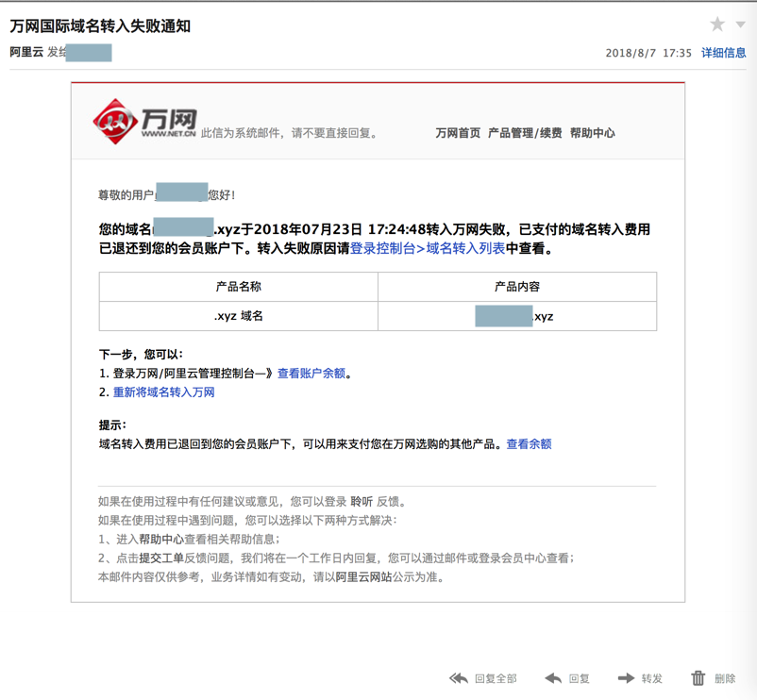Open 帮助中心 link in footer

click(161, 540)
